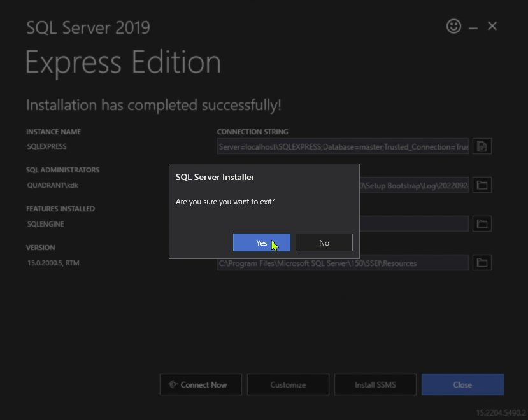This screenshot has width=528, height=420.
Task: Click the CONNECTION STRING label
Action: coord(253,132)
